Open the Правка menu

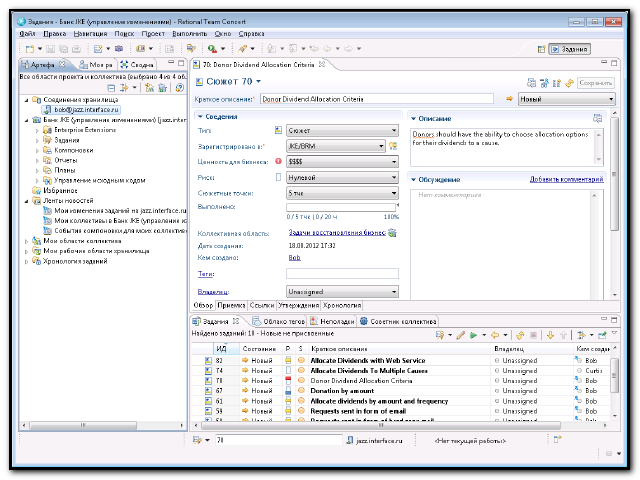(x=55, y=34)
